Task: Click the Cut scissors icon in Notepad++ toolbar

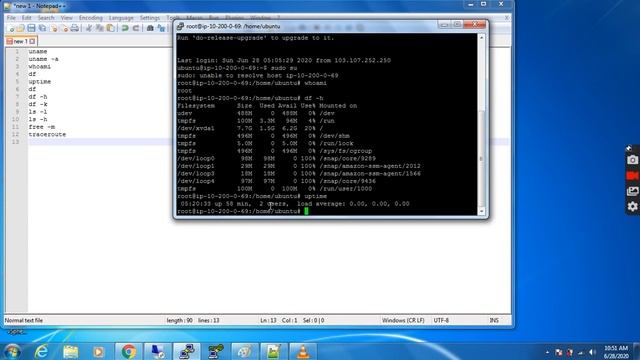Action: point(89,28)
